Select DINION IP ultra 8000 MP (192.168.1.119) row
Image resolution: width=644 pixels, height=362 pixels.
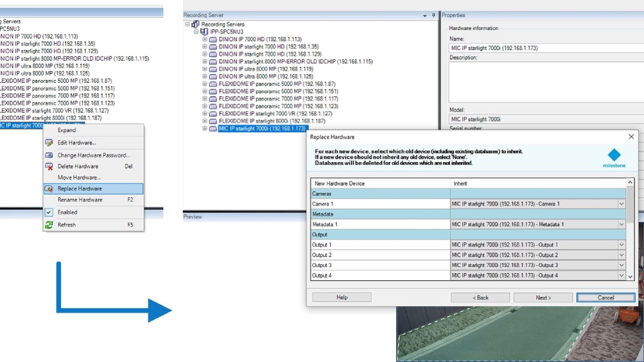[266, 69]
